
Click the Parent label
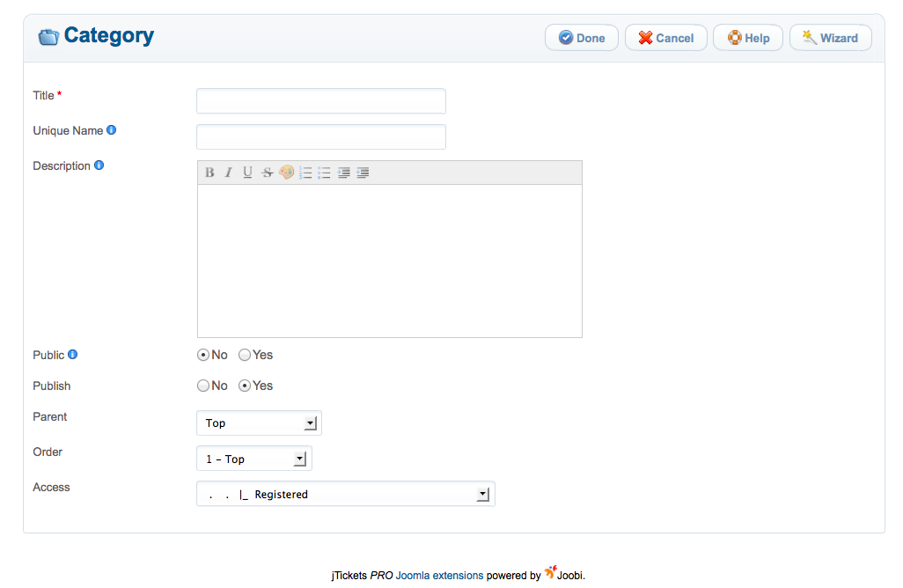tap(50, 416)
